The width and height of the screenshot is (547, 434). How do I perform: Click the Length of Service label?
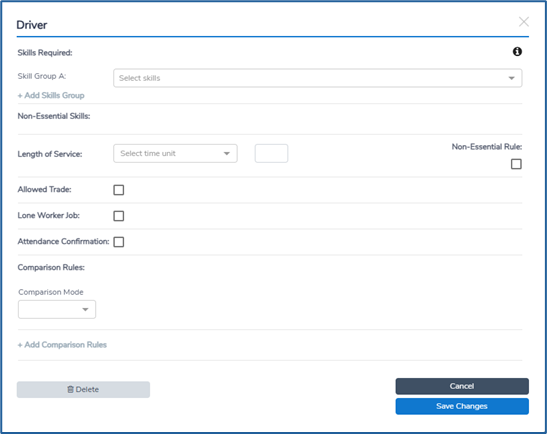50,154
